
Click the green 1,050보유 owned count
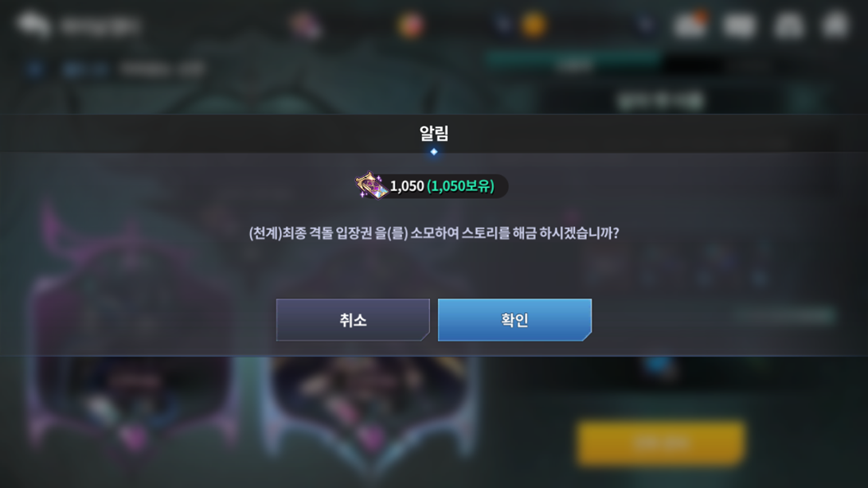460,186
